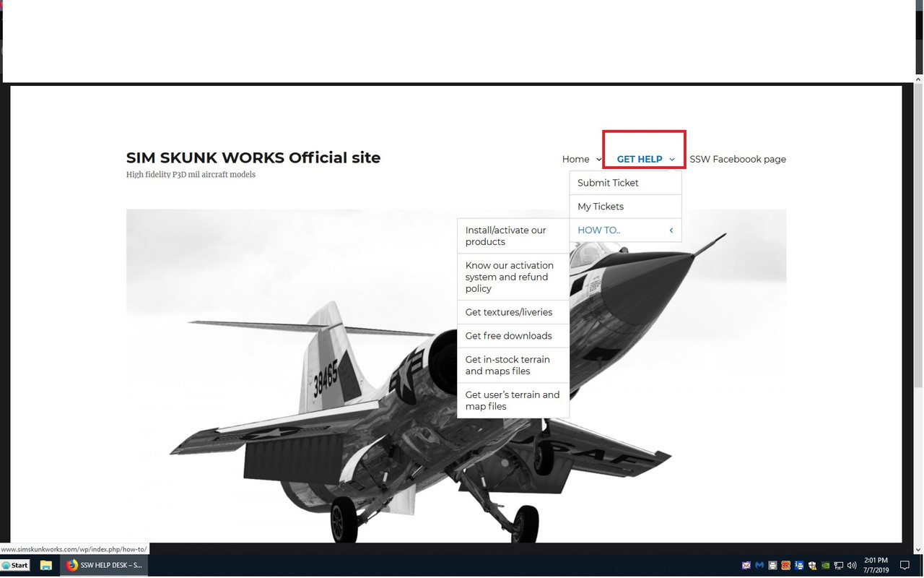Select the SSW HELP DESK Firefox taskbar button
This screenshot has height=578, width=924.
(x=105, y=565)
